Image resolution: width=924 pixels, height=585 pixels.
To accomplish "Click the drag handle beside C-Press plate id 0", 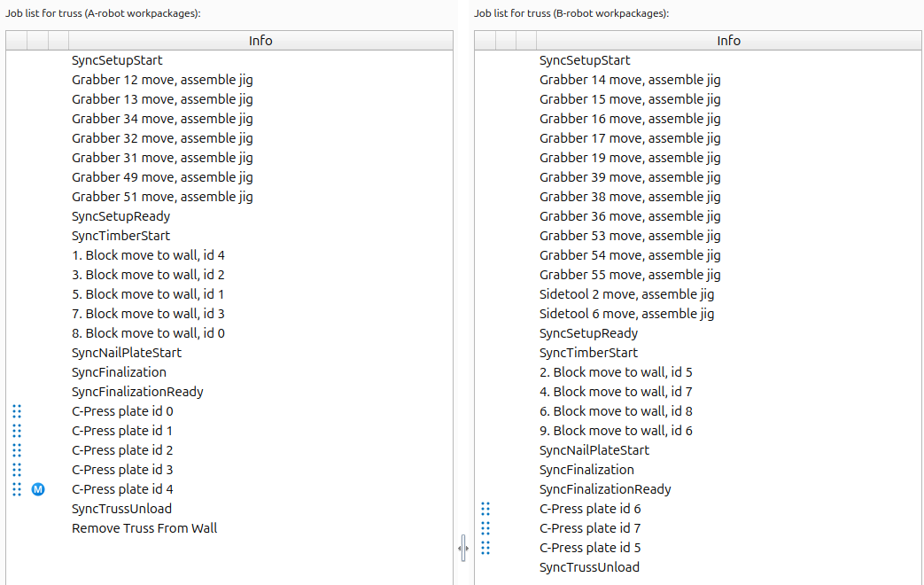I will [17, 410].
